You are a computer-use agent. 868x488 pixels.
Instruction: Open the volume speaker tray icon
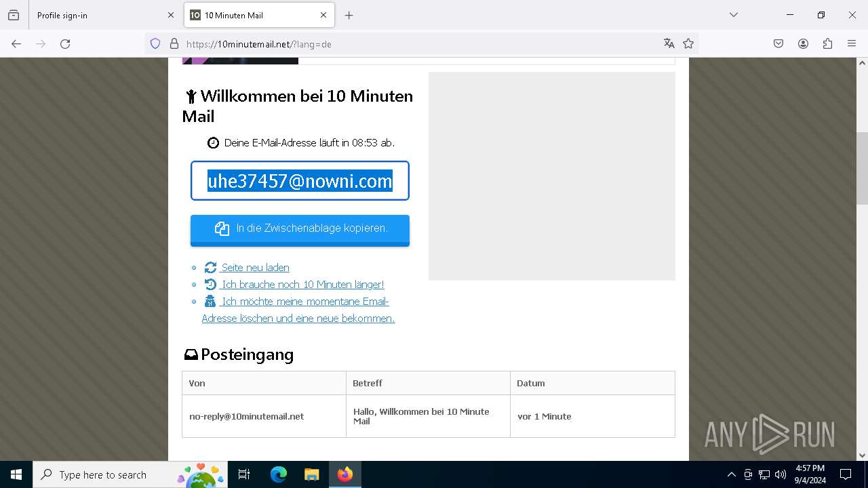(x=781, y=474)
